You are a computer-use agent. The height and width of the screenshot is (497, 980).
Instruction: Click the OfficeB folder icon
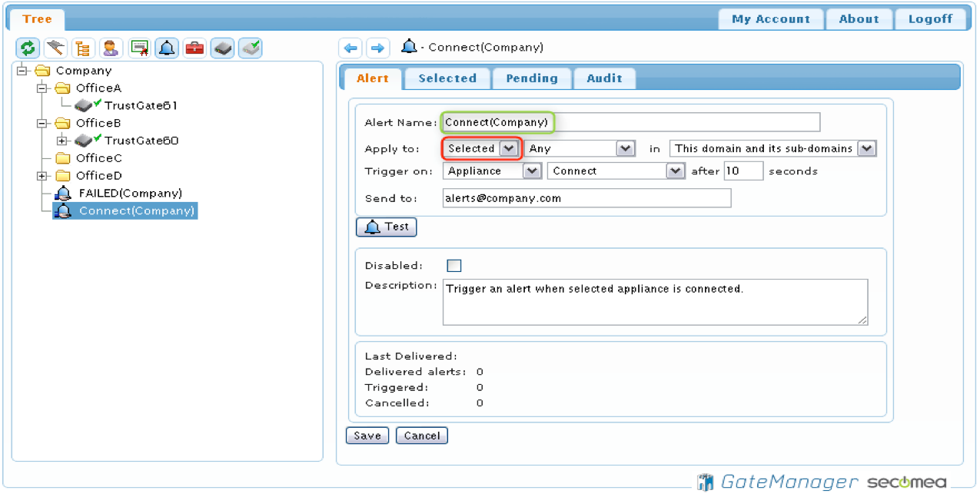click(63, 123)
